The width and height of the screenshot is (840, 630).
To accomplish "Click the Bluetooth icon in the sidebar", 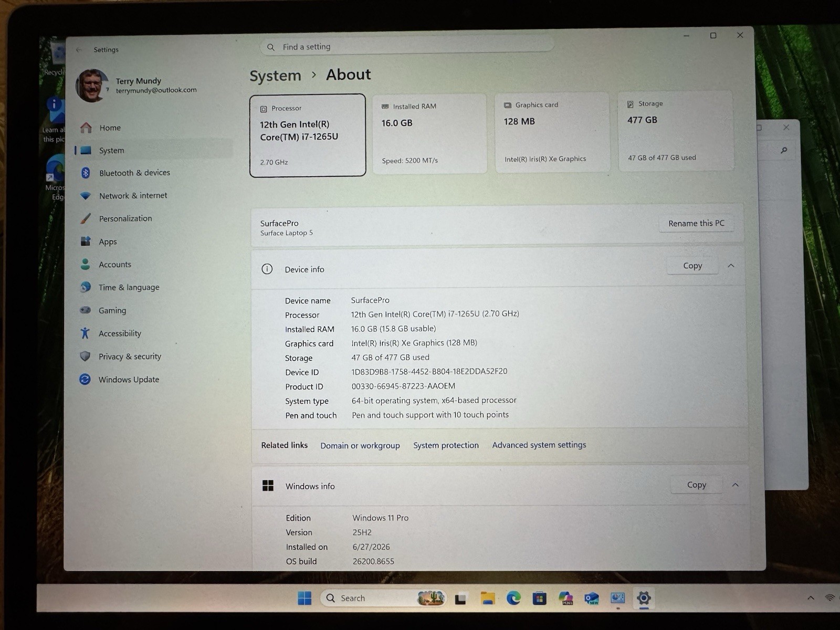I will click(86, 173).
